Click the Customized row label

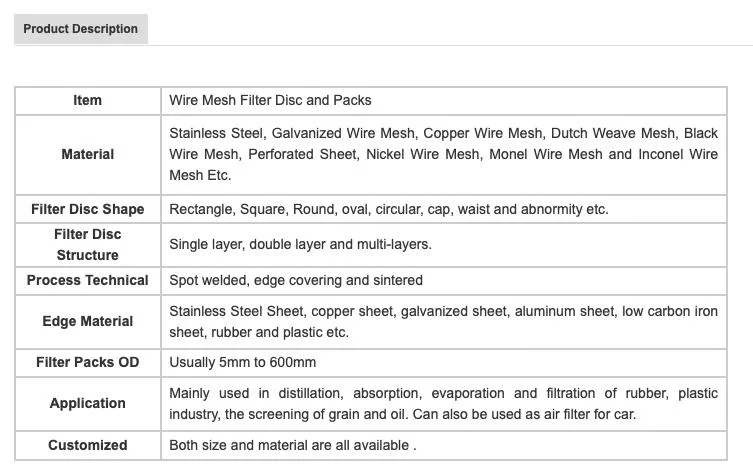88,445
